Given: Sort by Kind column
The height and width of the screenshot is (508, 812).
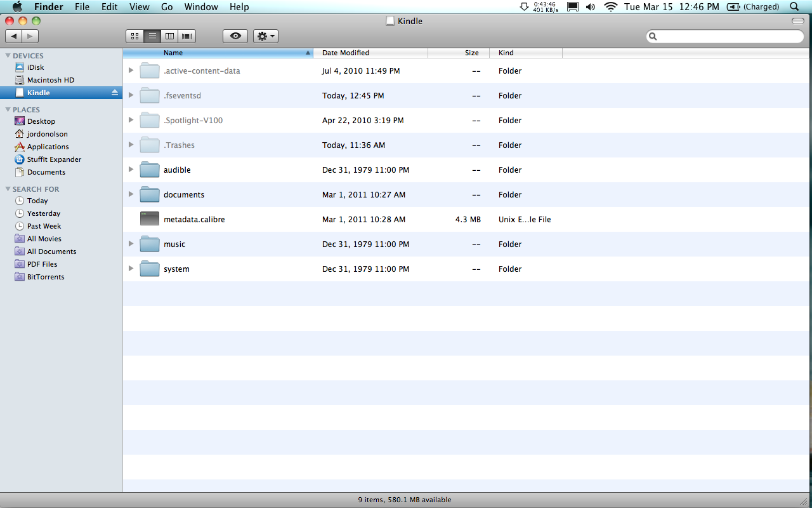Looking at the screenshot, I should (x=526, y=53).
